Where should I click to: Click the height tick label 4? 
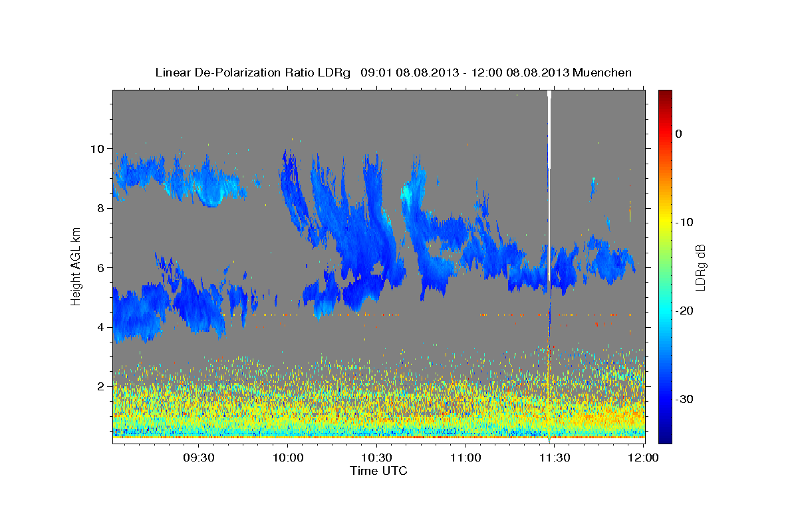(102, 327)
